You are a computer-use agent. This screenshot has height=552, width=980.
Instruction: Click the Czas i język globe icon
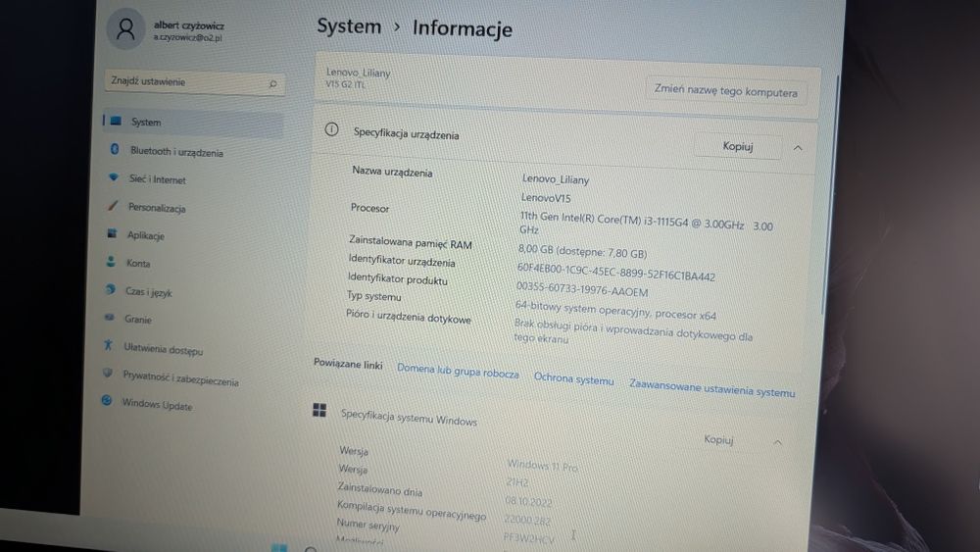point(110,289)
